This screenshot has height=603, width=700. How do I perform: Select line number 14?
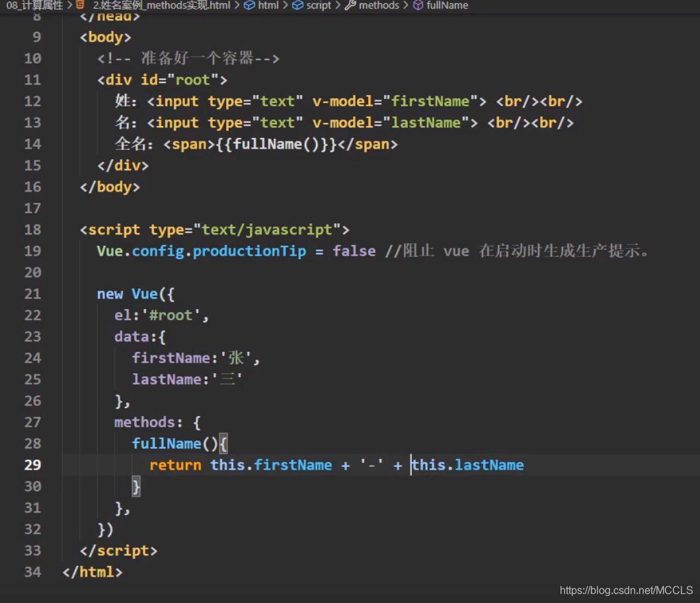(x=32, y=144)
